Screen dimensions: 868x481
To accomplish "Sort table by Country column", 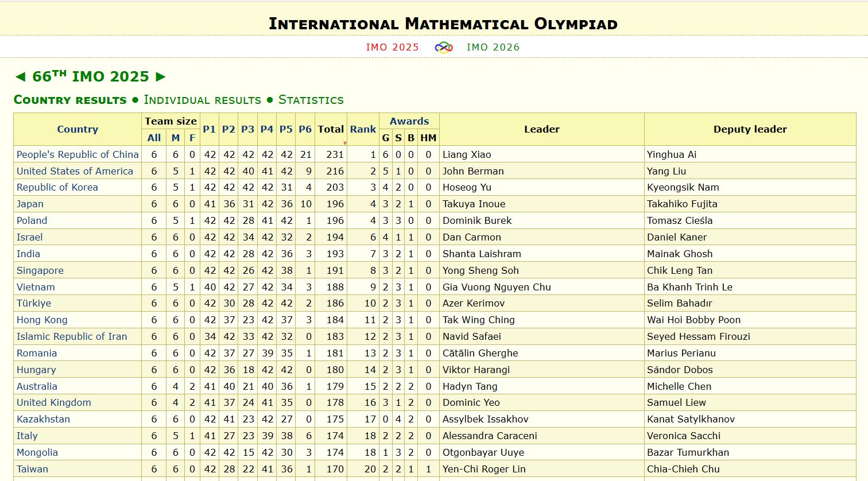I will (x=77, y=129).
